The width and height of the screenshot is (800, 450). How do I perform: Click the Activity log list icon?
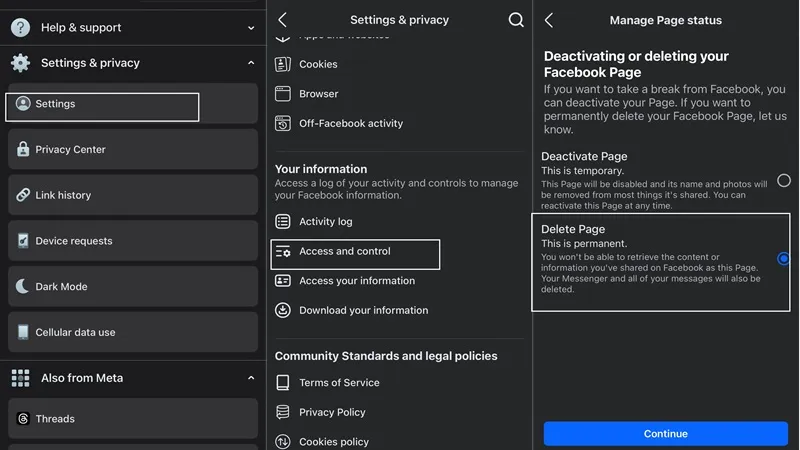[283, 221]
